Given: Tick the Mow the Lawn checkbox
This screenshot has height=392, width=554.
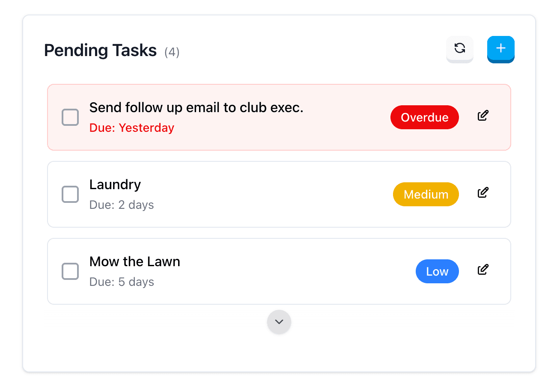Looking at the screenshot, I should pos(70,271).
